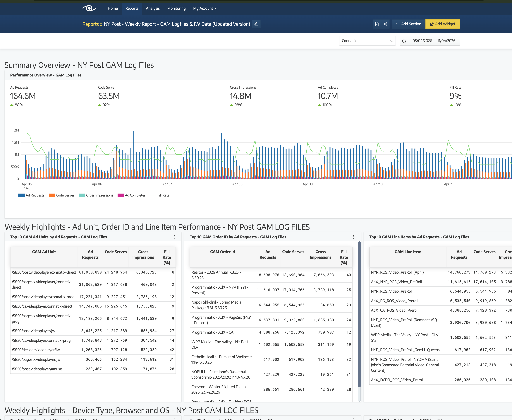
Task: Click Chevron - Winter Flighted Digital row
Action: (271, 390)
